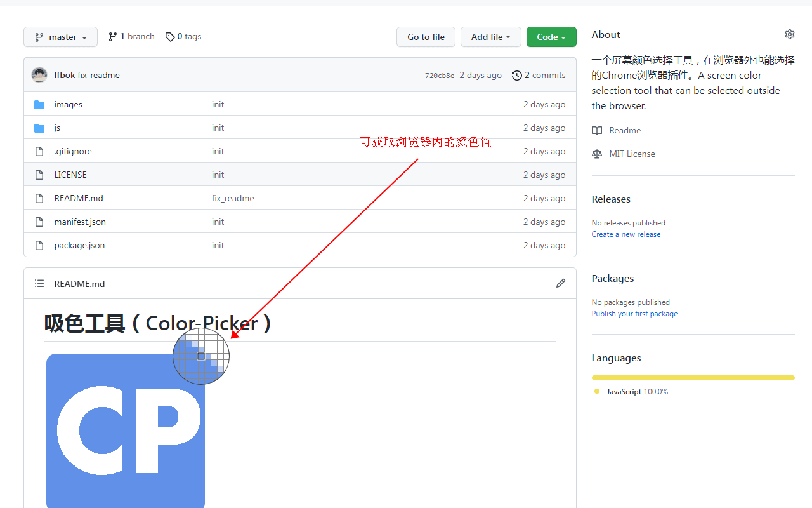The width and height of the screenshot is (812, 508).
Task: Click the About heading
Action: click(606, 34)
